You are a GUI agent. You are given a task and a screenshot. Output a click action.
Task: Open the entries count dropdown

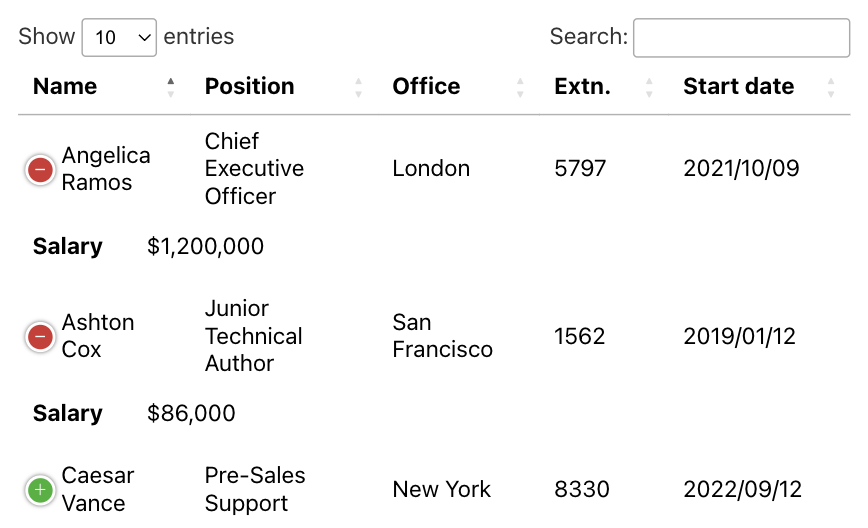pos(119,38)
